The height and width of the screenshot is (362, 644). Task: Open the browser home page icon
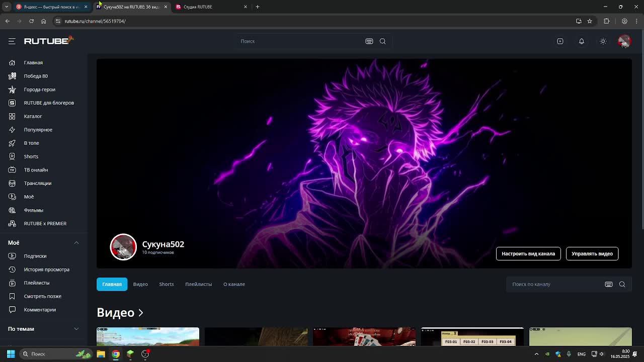(x=43, y=21)
